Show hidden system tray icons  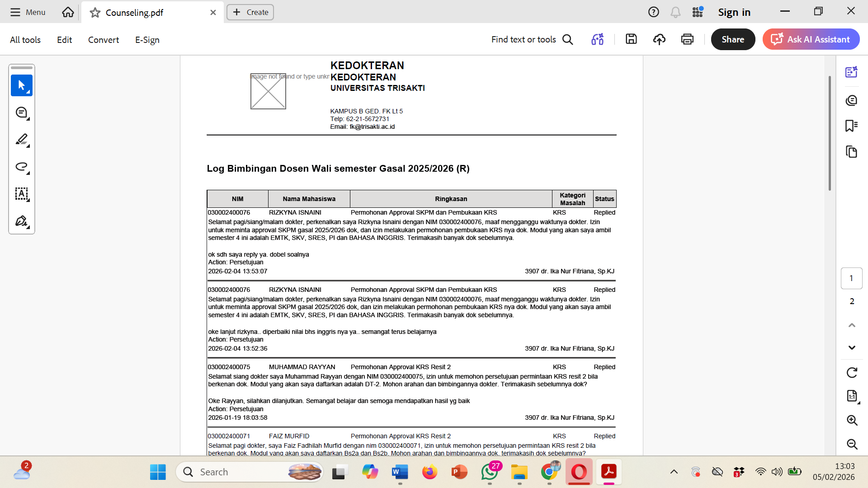[x=674, y=472]
